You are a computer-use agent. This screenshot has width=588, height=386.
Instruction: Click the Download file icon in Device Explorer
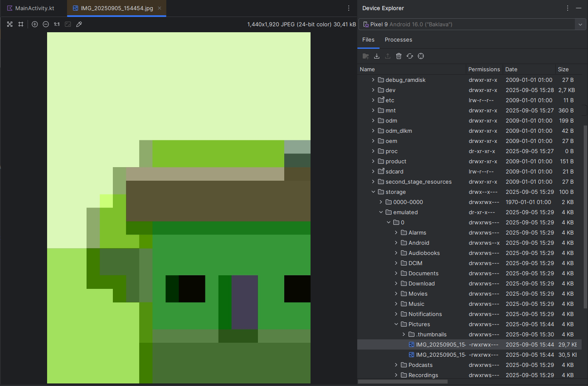tap(377, 56)
